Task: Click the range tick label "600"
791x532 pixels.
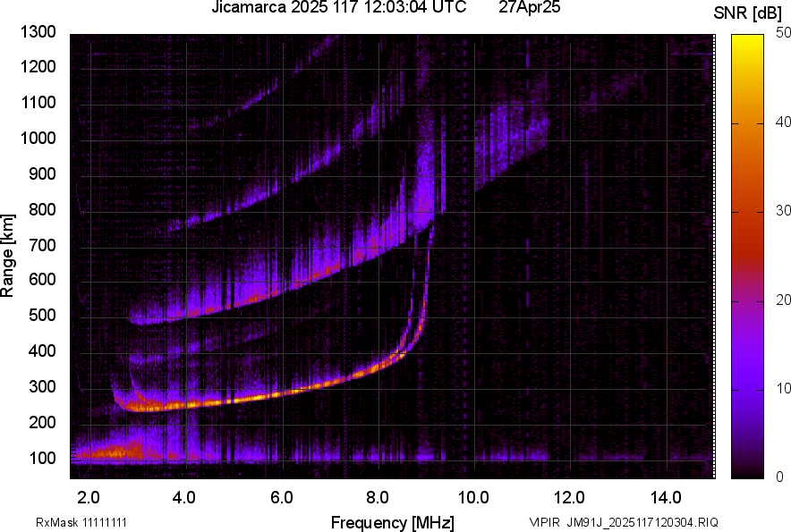Action: coord(42,279)
